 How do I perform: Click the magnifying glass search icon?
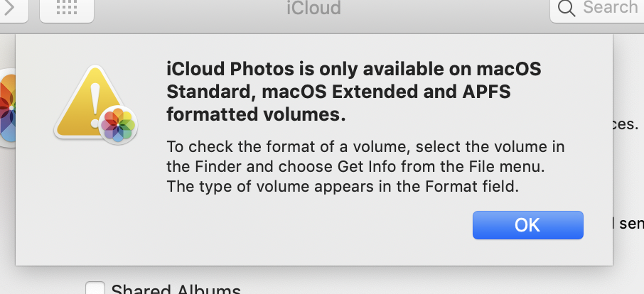click(x=567, y=9)
